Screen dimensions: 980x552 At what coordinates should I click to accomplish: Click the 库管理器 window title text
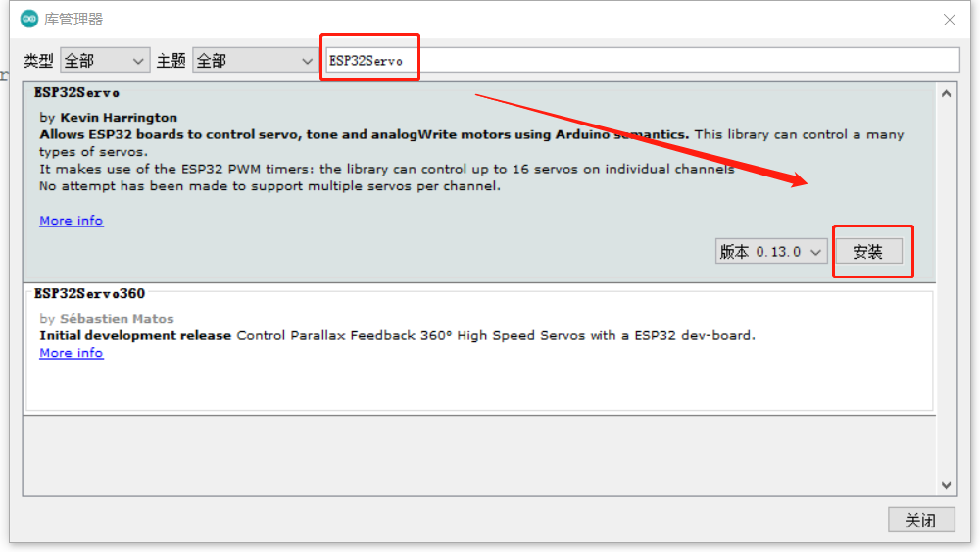(73, 20)
